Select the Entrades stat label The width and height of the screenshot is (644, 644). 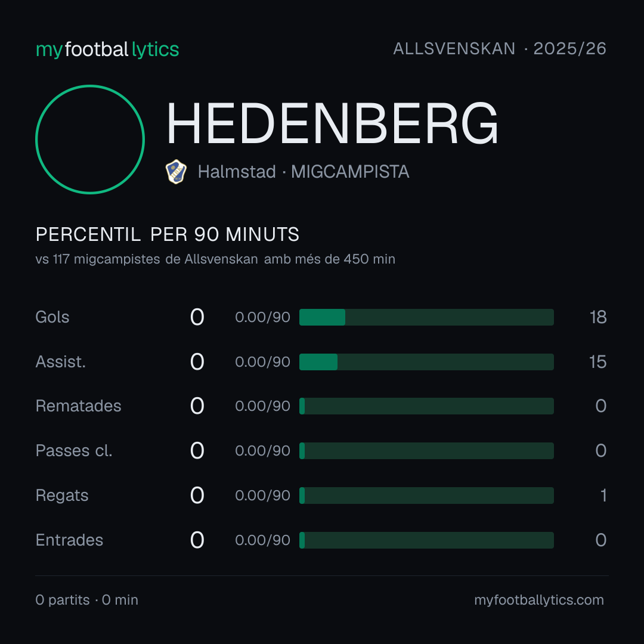coord(69,540)
